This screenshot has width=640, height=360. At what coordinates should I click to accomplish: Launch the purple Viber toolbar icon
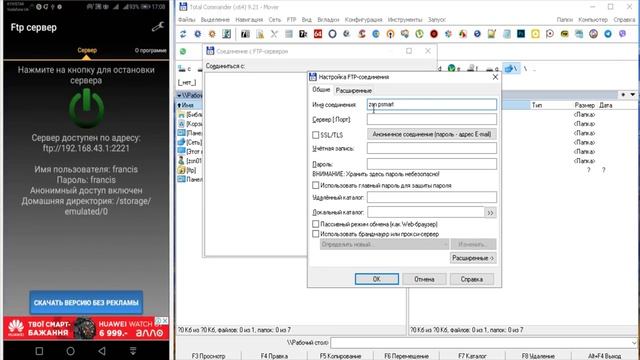[622, 34]
